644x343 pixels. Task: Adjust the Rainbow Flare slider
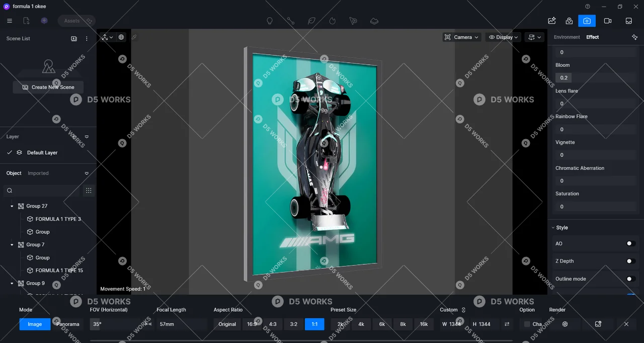(595, 129)
